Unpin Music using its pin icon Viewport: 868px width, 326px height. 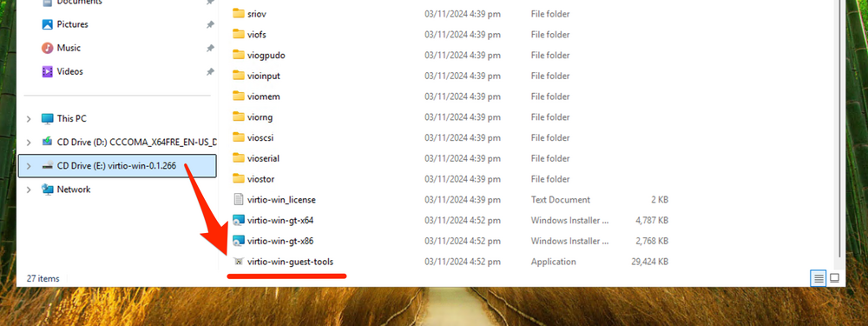click(x=210, y=48)
